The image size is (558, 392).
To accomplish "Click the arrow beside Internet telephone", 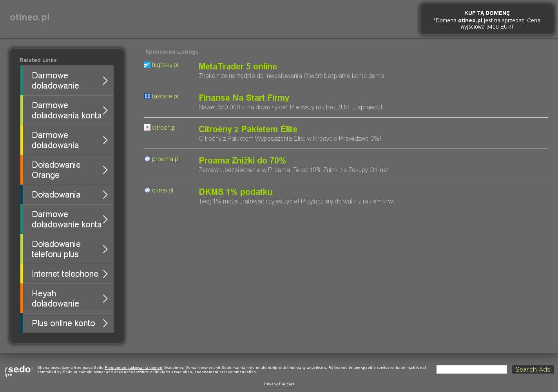I will click(x=105, y=274).
